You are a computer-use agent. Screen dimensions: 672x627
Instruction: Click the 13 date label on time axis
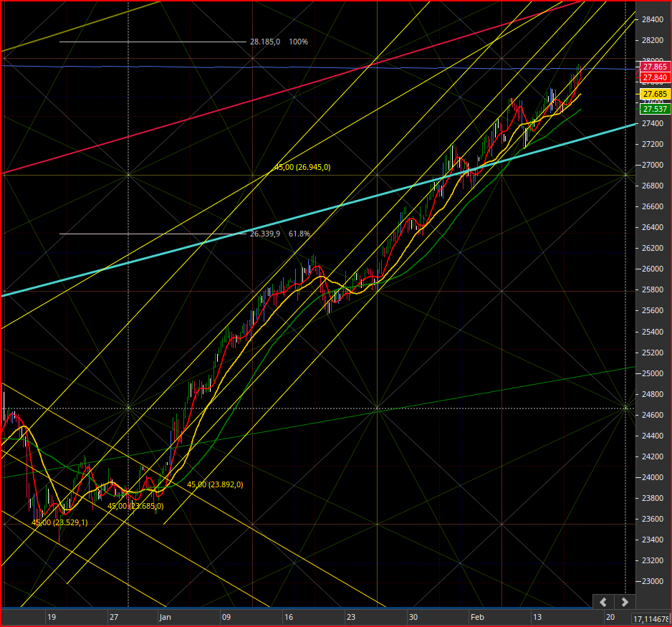[537, 617]
